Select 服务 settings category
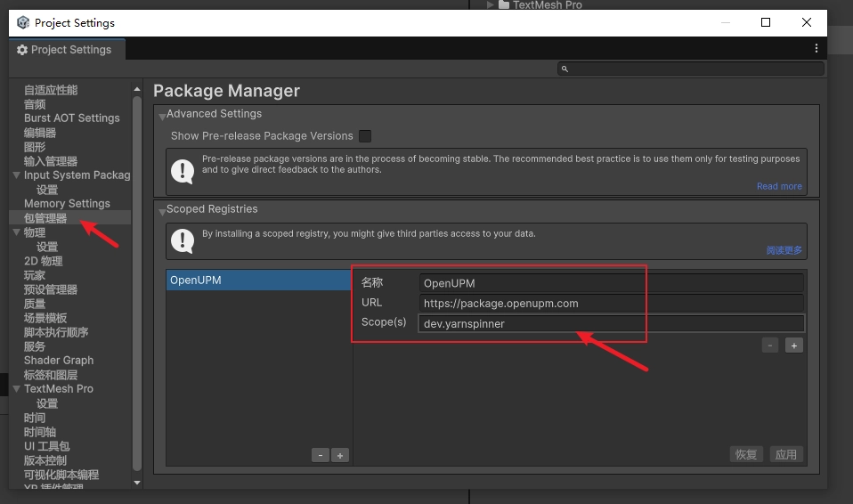853x504 pixels. pyautogui.click(x=35, y=346)
